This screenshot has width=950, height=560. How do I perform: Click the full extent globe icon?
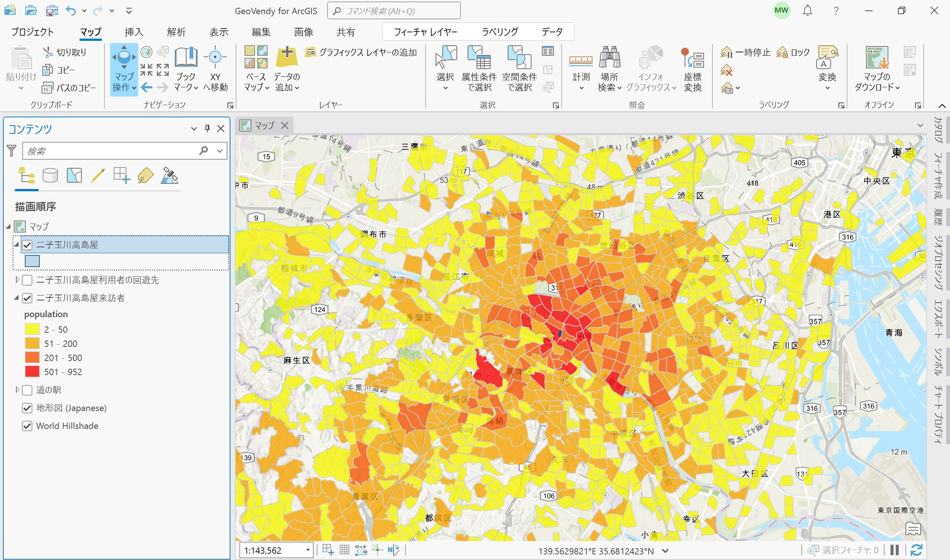147,52
